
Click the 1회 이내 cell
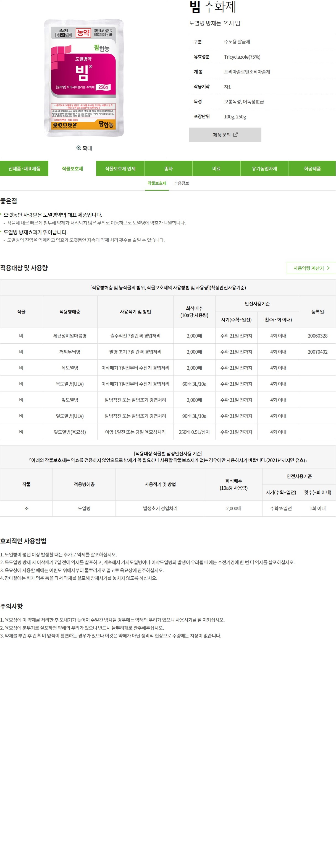click(x=317, y=509)
